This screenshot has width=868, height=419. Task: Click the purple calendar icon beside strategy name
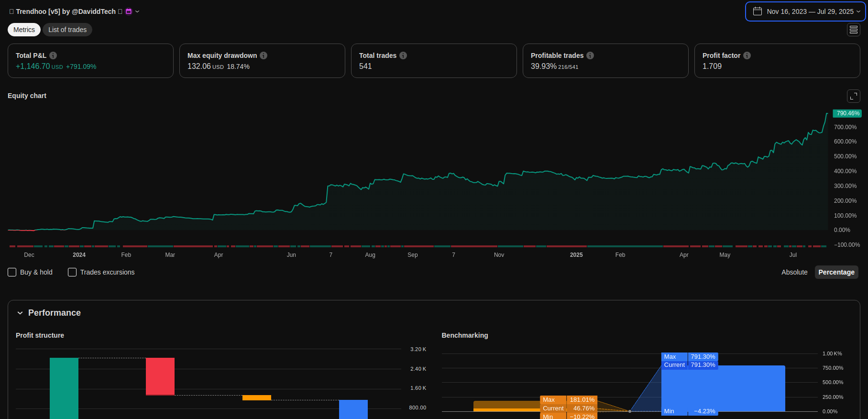coord(129,11)
